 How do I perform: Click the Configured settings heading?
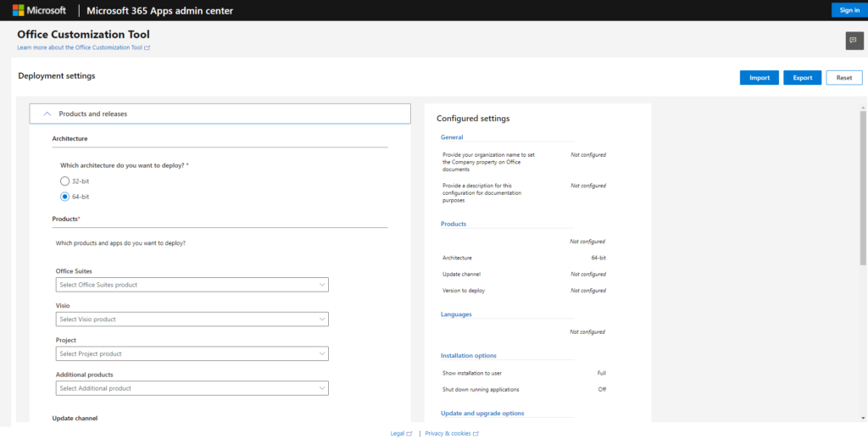(x=473, y=119)
